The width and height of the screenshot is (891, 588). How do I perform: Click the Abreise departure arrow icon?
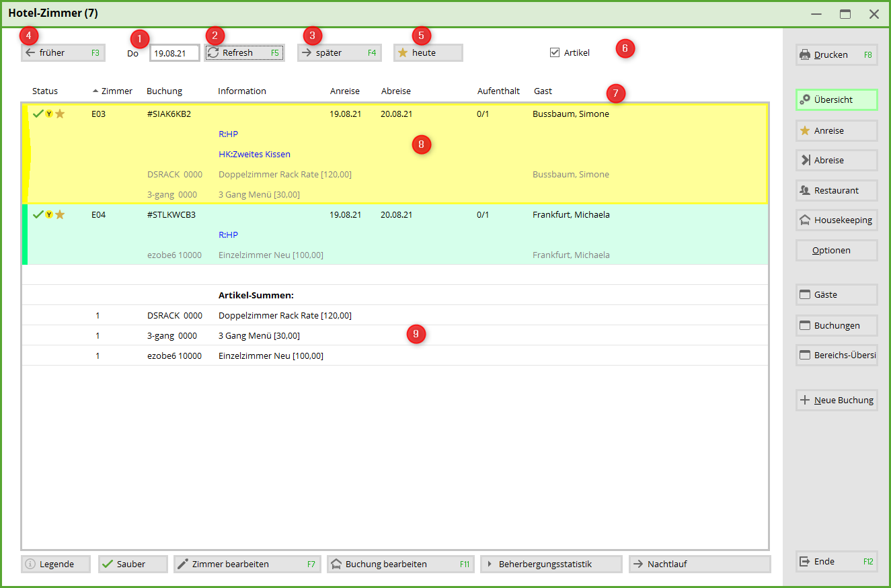coord(804,161)
